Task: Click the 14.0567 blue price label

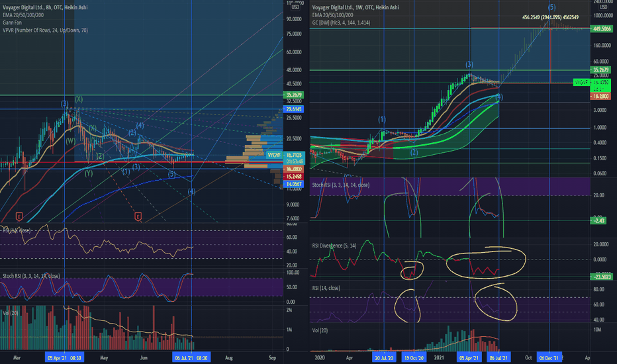Action: (x=293, y=184)
